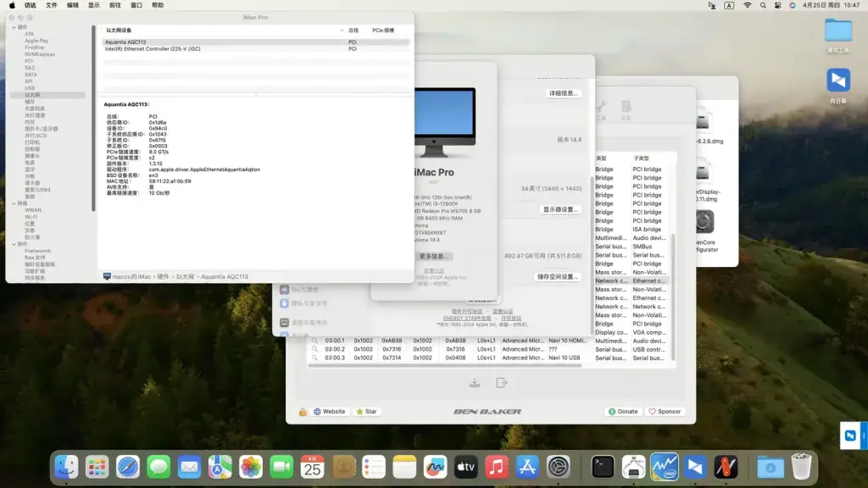Viewport: 868px width, 488px height.
Task: Click the Donate button
Action: point(623,412)
